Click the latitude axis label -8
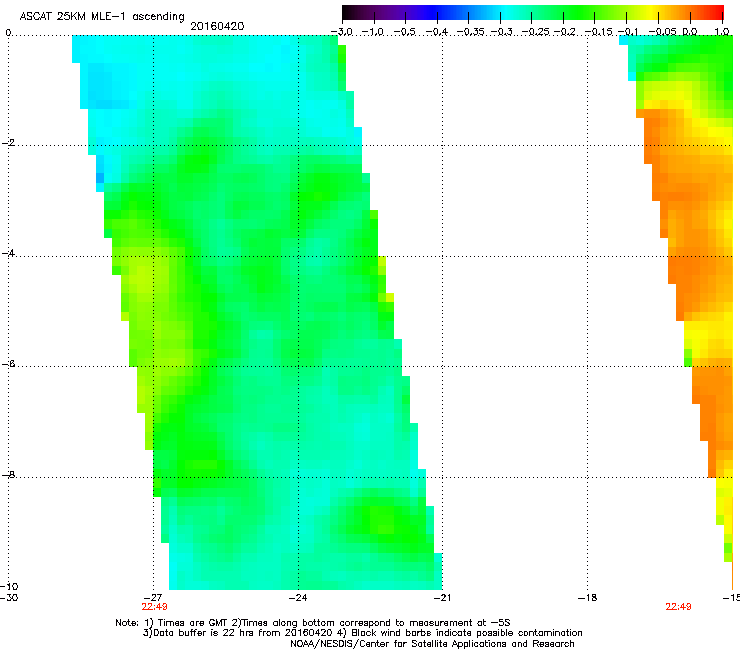The image size is (740, 650). pos(8,474)
